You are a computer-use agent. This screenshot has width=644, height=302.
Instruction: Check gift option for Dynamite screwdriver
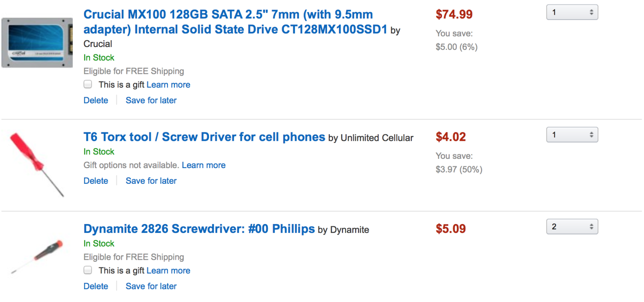[x=88, y=270]
